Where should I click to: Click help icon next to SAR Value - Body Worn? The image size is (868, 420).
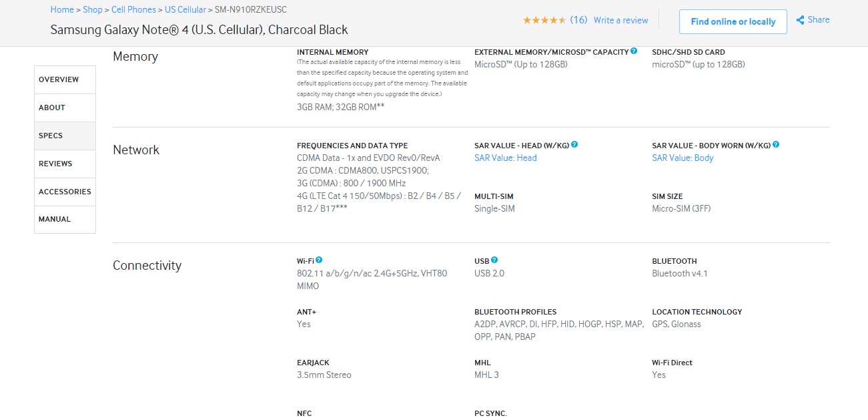[776, 144]
